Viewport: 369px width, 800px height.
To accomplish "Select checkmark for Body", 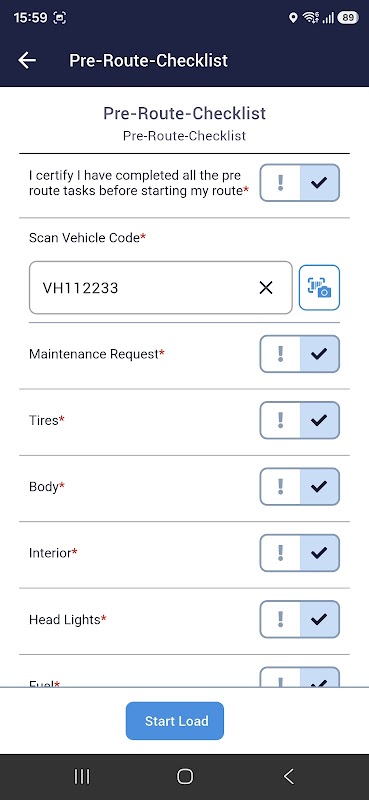I will pos(319,486).
